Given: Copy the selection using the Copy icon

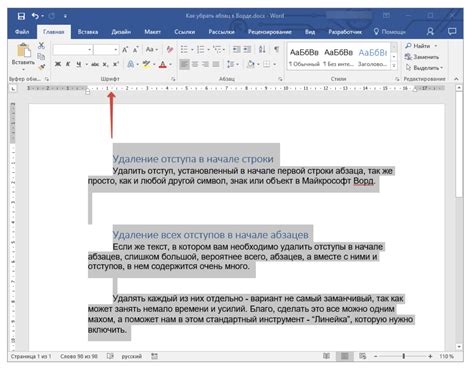Looking at the screenshot, I should 41,56.
